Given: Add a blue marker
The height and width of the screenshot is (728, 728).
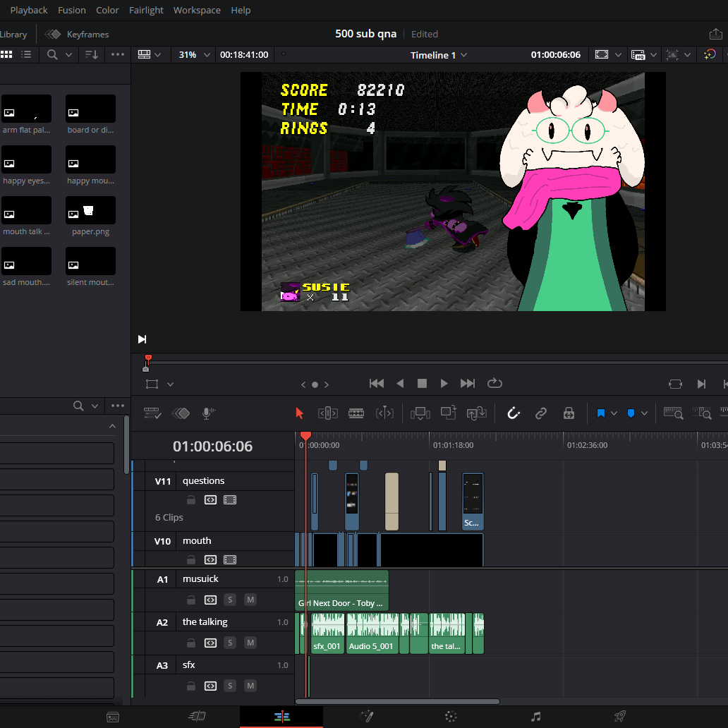Looking at the screenshot, I should 631,413.
